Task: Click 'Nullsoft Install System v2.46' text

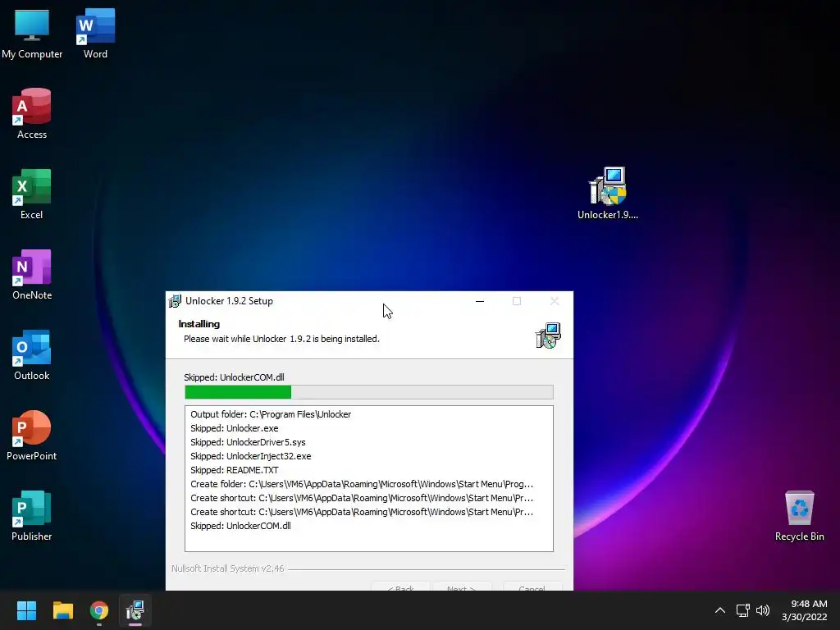Action: point(228,568)
